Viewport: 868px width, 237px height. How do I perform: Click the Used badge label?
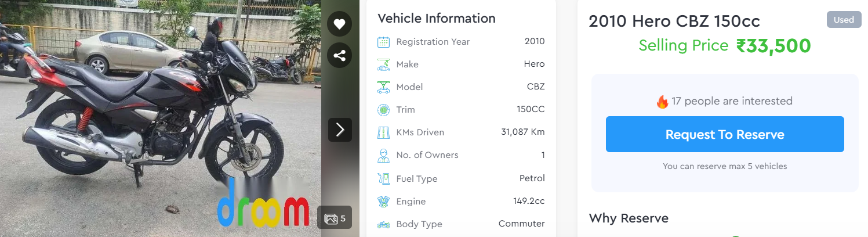844,20
